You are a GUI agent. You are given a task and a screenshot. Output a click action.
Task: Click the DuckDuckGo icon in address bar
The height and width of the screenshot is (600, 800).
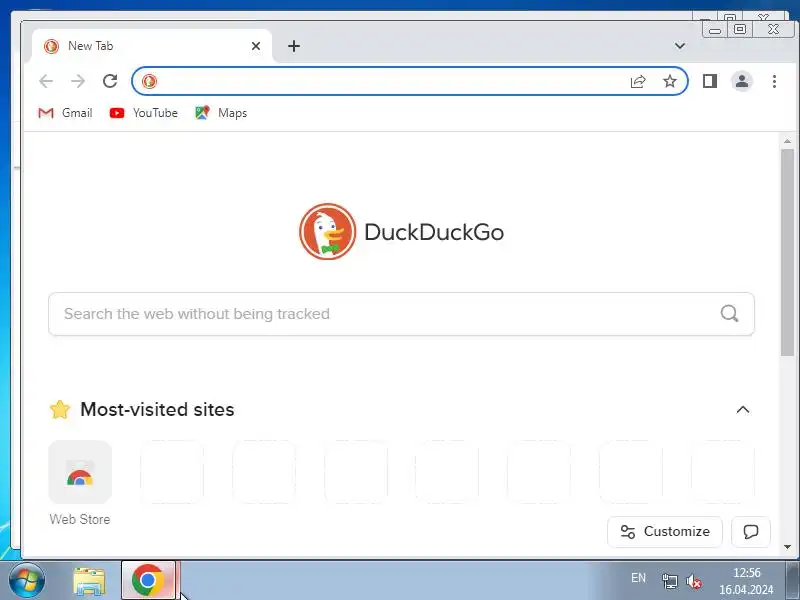[x=149, y=81]
